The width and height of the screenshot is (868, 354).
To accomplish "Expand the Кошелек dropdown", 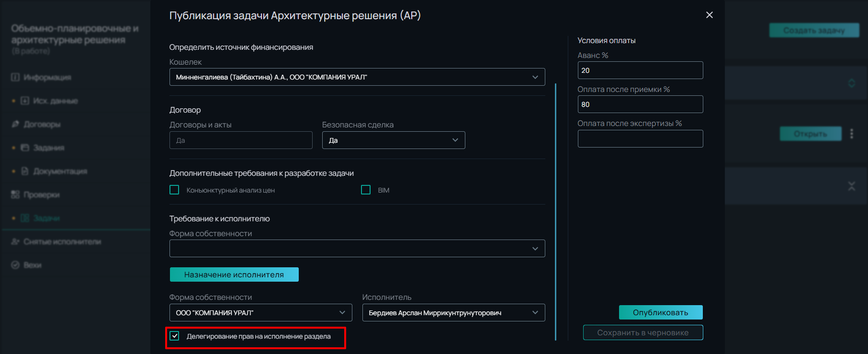I will click(357, 77).
